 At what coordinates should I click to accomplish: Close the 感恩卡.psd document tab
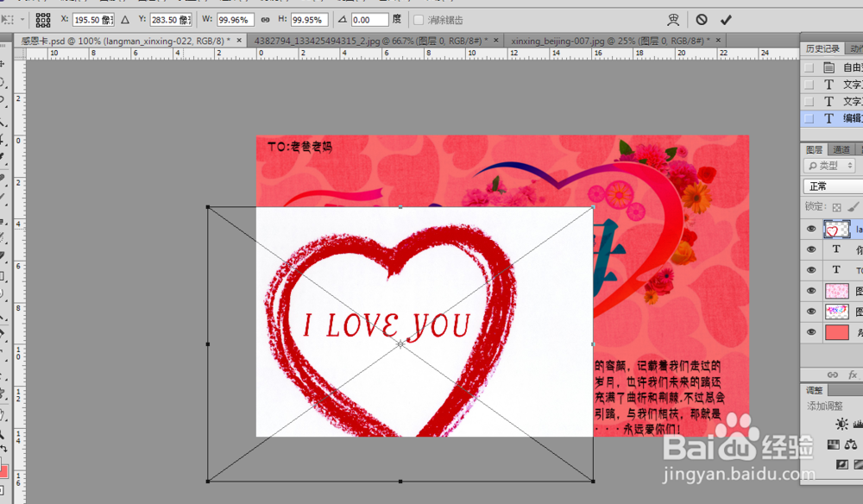click(239, 41)
